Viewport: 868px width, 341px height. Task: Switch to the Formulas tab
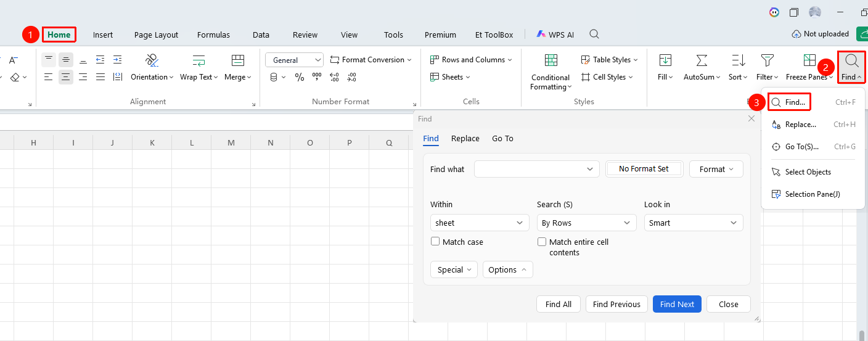pos(213,35)
